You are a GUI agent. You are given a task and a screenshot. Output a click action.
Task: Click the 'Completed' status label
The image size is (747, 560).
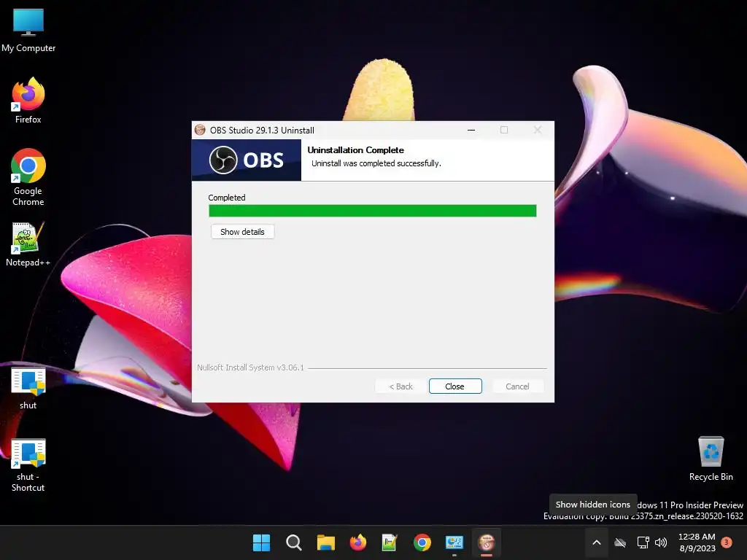click(x=227, y=198)
